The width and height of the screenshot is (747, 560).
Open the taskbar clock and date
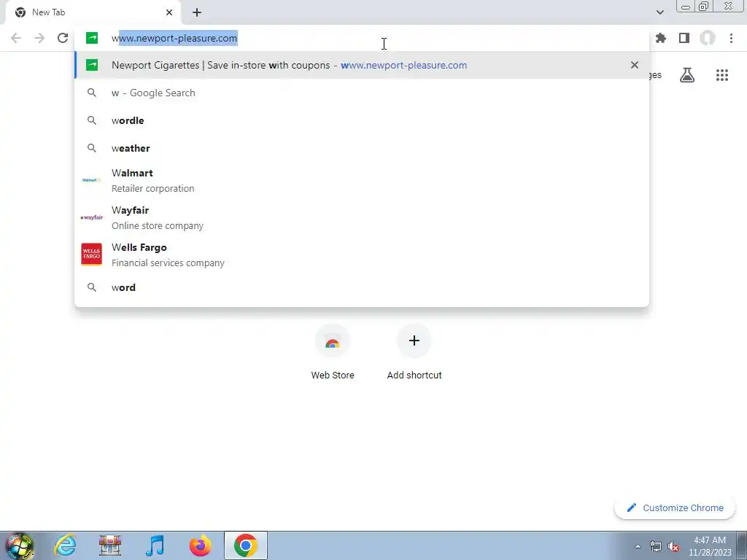click(710, 546)
